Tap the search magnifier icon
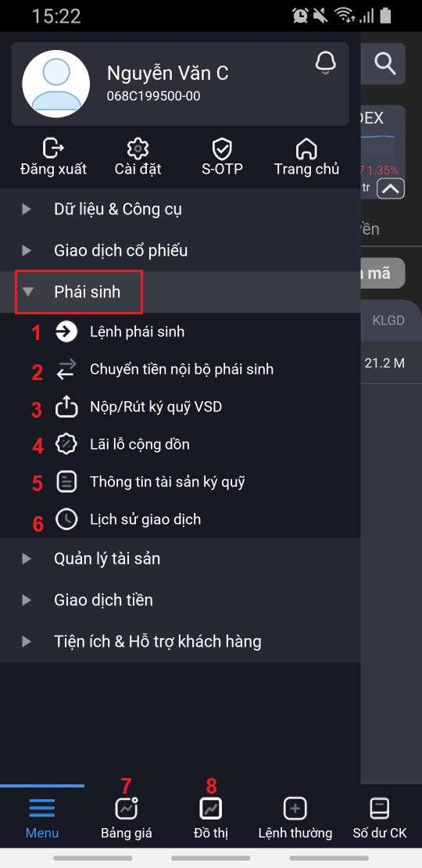Viewport: 422px width, 868px height. (x=385, y=63)
